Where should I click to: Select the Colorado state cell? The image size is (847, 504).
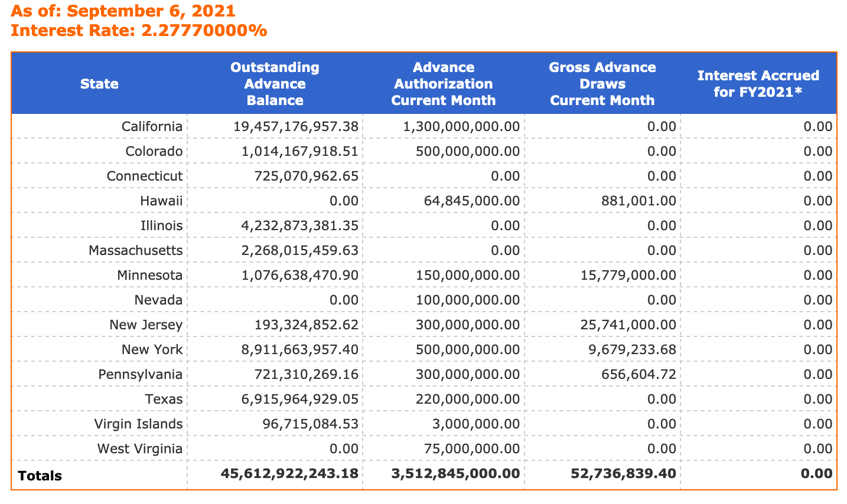point(154,151)
